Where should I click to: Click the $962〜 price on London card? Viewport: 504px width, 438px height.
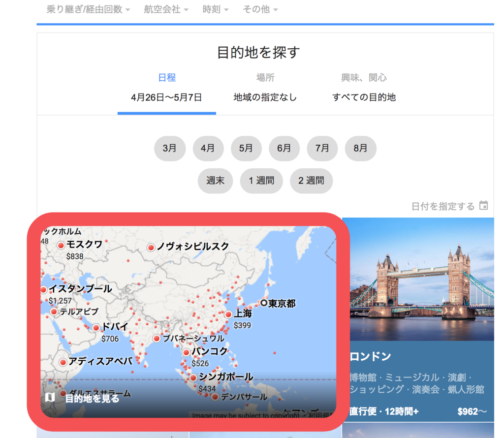point(472,411)
